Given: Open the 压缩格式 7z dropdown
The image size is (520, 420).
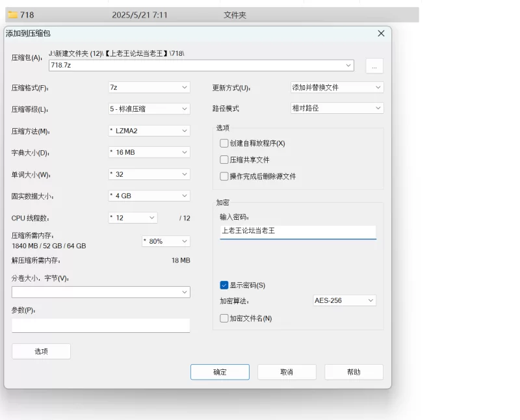Looking at the screenshot, I should click(149, 87).
